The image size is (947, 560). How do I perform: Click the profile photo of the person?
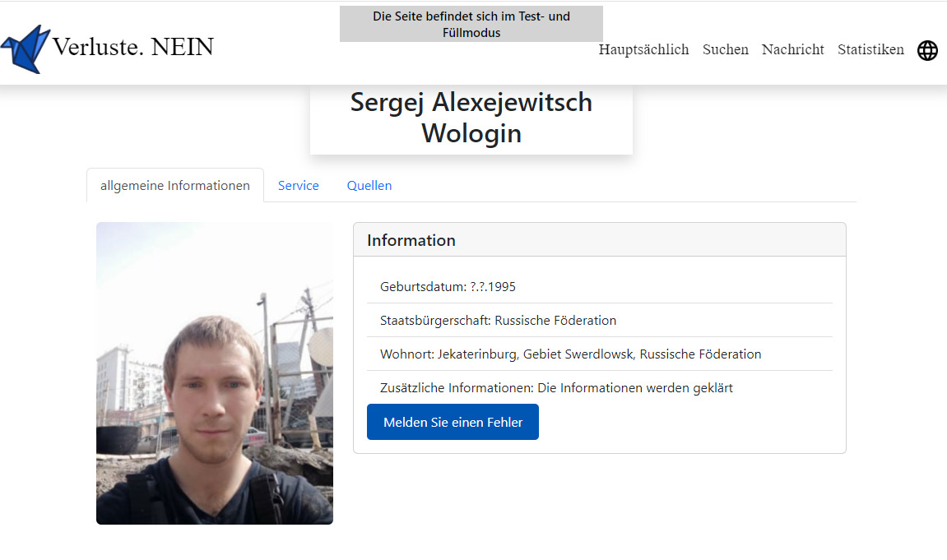(215, 373)
